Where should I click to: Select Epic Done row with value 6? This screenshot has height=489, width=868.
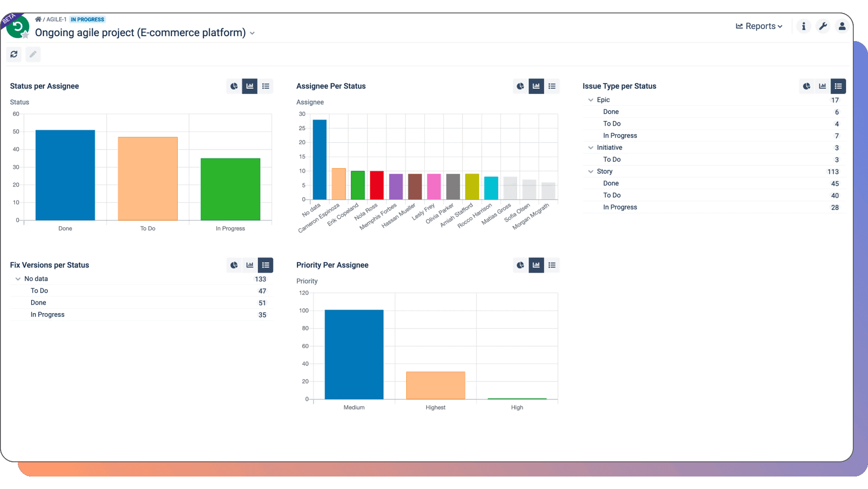[714, 112]
